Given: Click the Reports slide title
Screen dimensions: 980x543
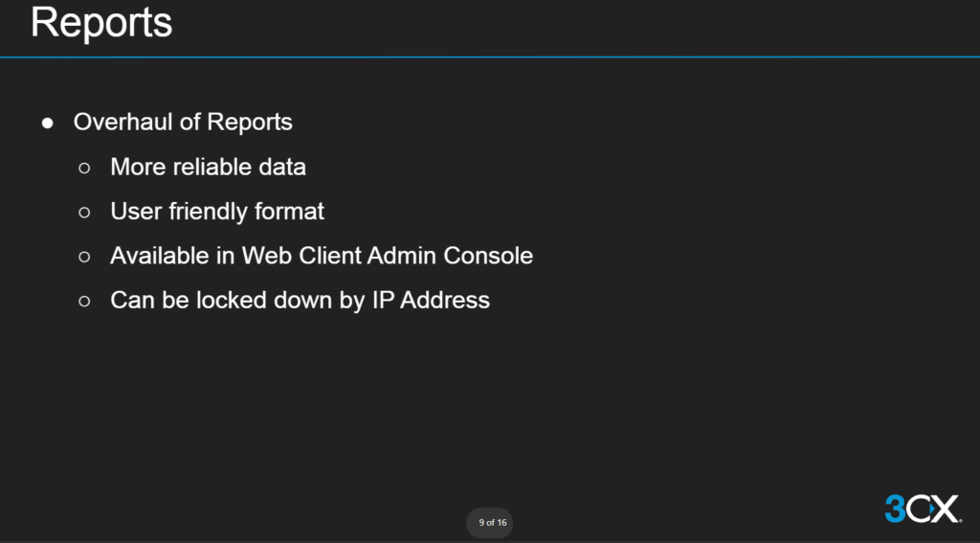Looking at the screenshot, I should 101,23.
